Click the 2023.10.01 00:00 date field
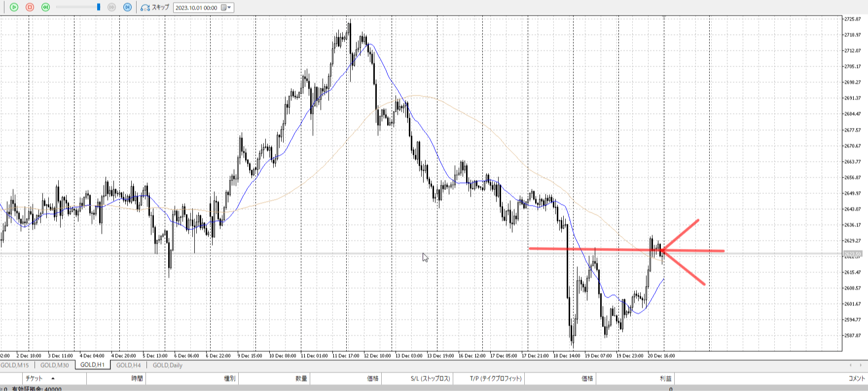The height and width of the screenshot is (391, 868). point(196,8)
